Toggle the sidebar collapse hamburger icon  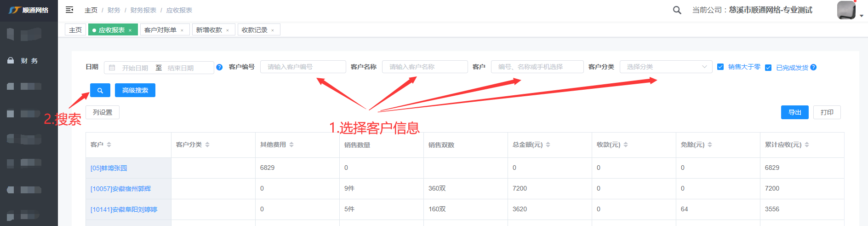pos(69,10)
